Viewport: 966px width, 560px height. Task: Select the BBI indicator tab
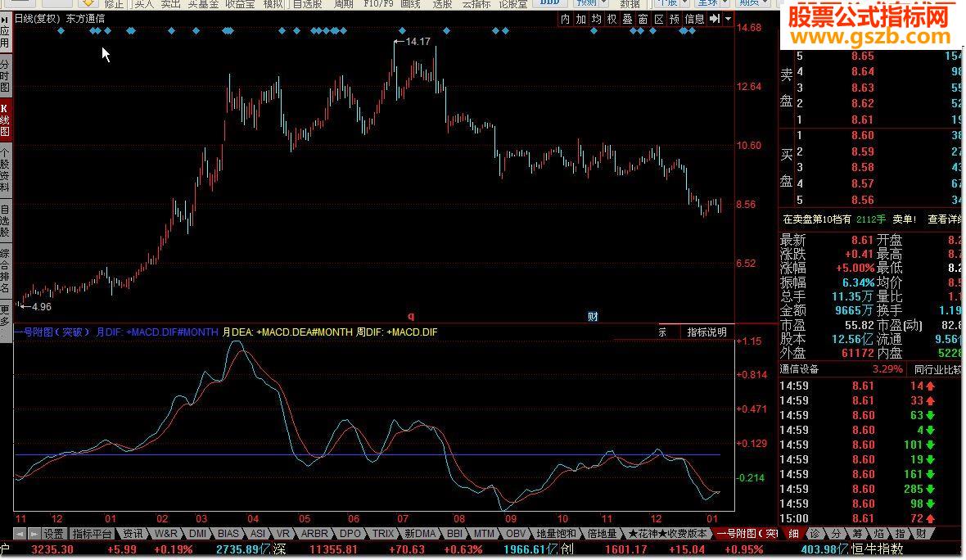point(454,534)
